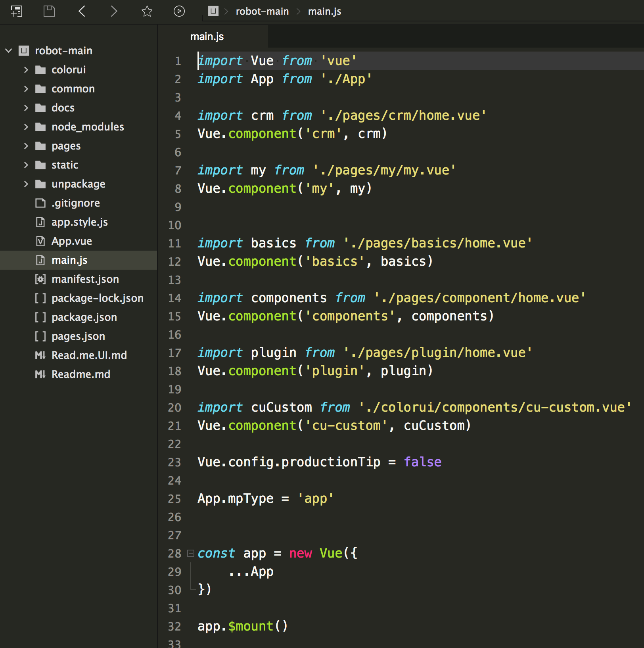Open the node_modules folder label

pos(88,127)
